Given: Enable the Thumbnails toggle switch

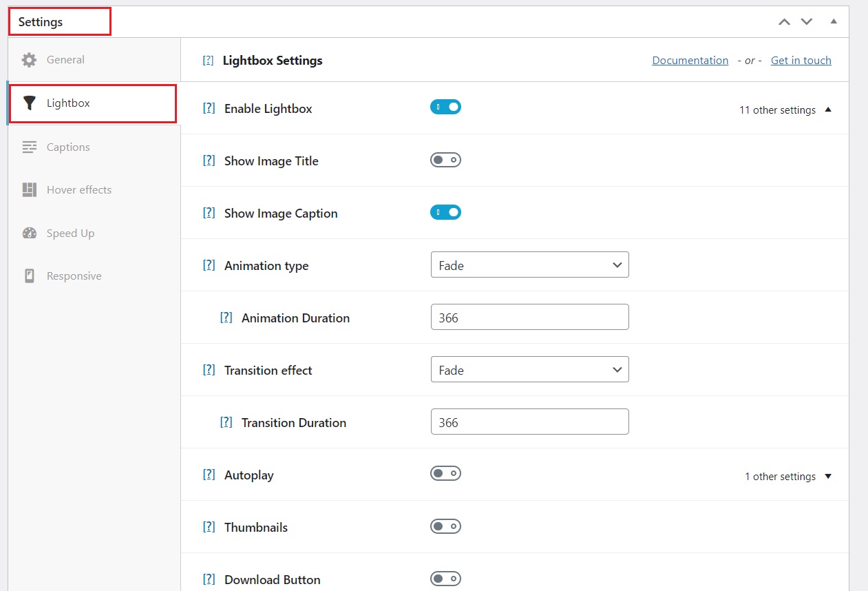Looking at the screenshot, I should pyautogui.click(x=445, y=526).
